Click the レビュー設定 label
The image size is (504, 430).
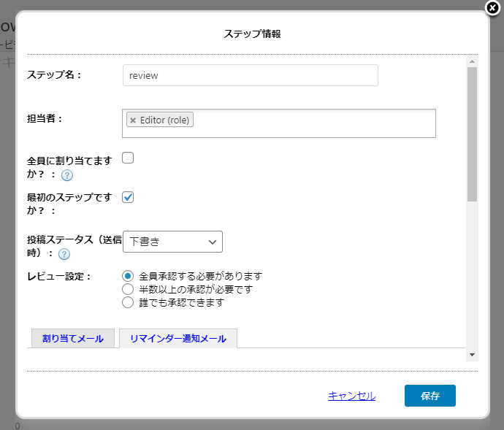59,277
